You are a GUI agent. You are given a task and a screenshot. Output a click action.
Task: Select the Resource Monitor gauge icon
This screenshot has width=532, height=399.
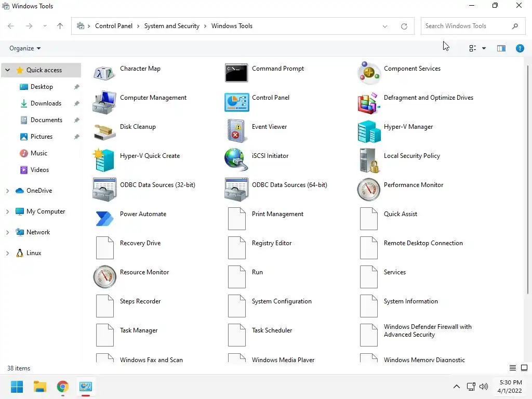coord(104,276)
